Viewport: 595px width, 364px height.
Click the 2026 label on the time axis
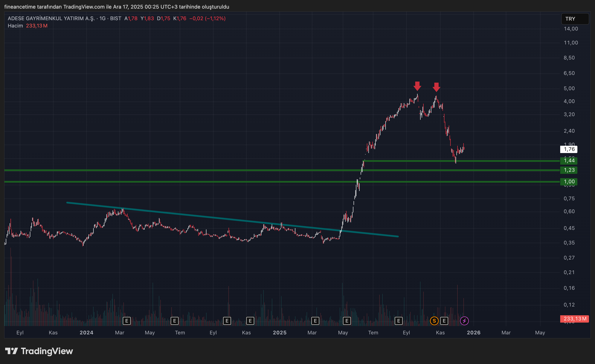tap(474, 333)
